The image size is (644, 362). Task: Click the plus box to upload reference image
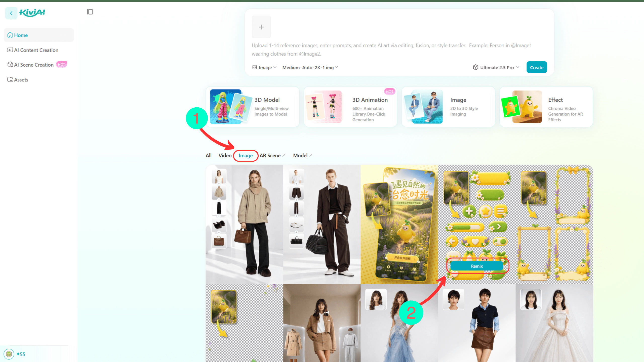pos(261,27)
